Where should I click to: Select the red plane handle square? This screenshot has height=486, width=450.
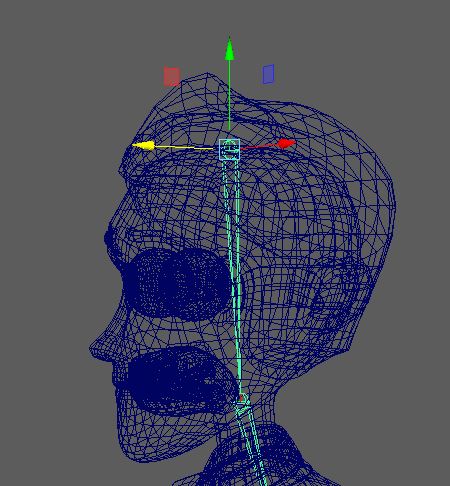[x=172, y=77]
